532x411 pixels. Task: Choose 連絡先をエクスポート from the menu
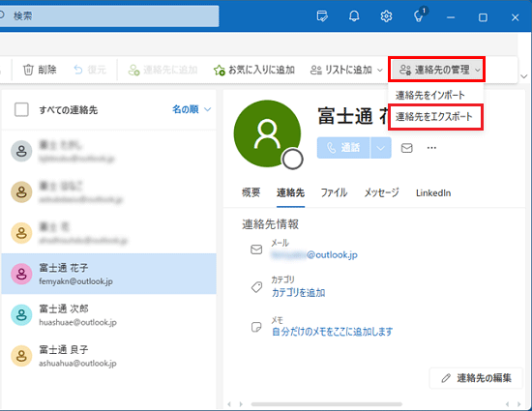pos(434,117)
